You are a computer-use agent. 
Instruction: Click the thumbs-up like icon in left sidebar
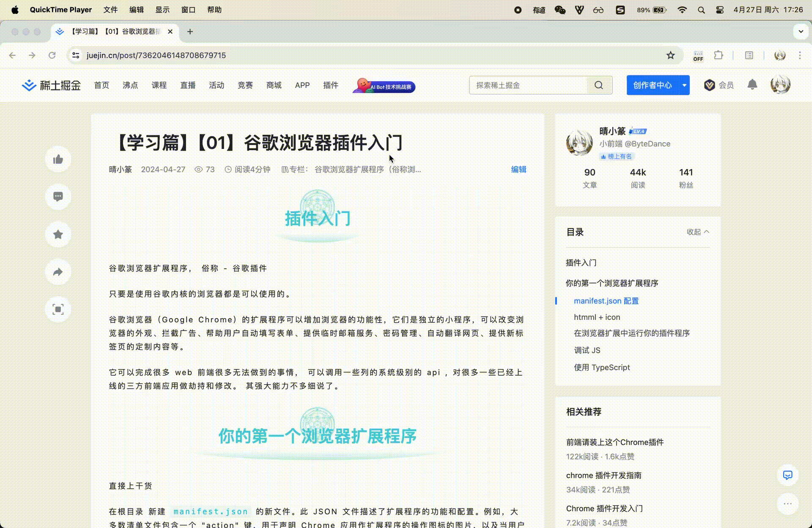pos(58,159)
